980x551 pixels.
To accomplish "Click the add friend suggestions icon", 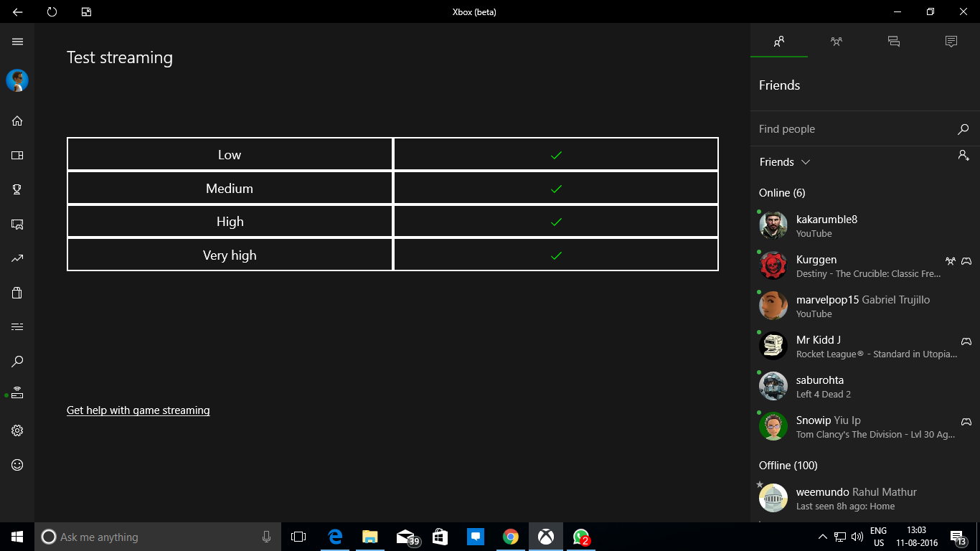I will (x=963, y=155).
